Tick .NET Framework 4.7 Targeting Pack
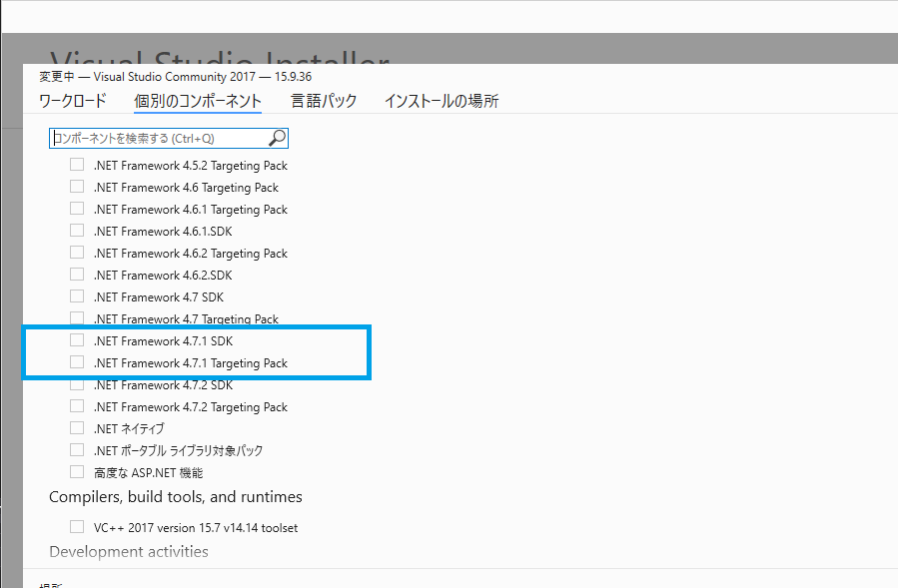898x588 pixels. (x=77, y=318)
